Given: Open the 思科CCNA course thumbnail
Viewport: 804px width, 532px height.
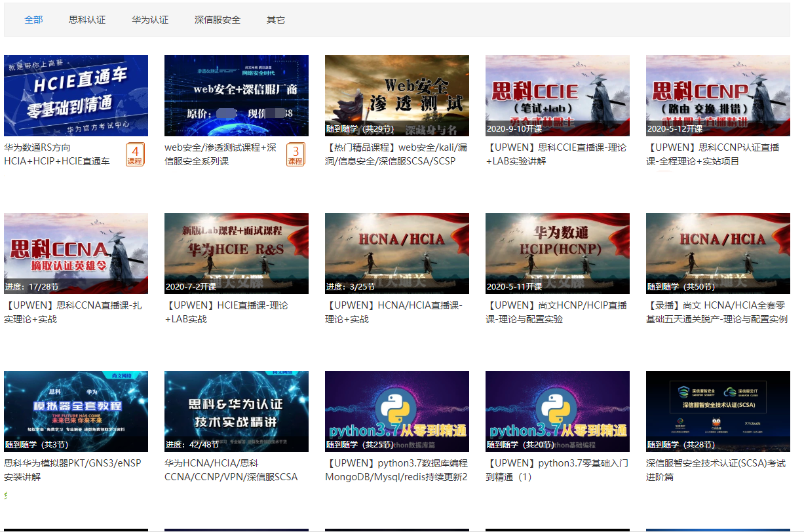Looking at the screenshot, I should click(76, 254).
